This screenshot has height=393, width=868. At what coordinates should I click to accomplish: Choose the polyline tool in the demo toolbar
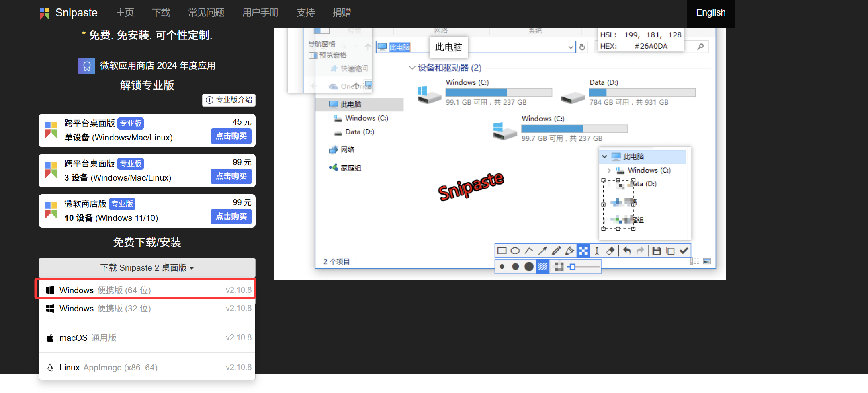click(529, 251)
